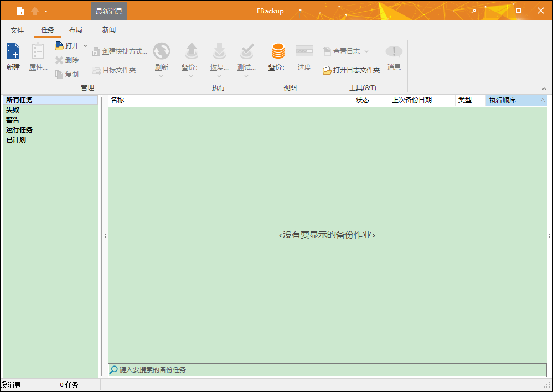Sort by the 类型 column header
553x392 pixels.
[471, 100]
